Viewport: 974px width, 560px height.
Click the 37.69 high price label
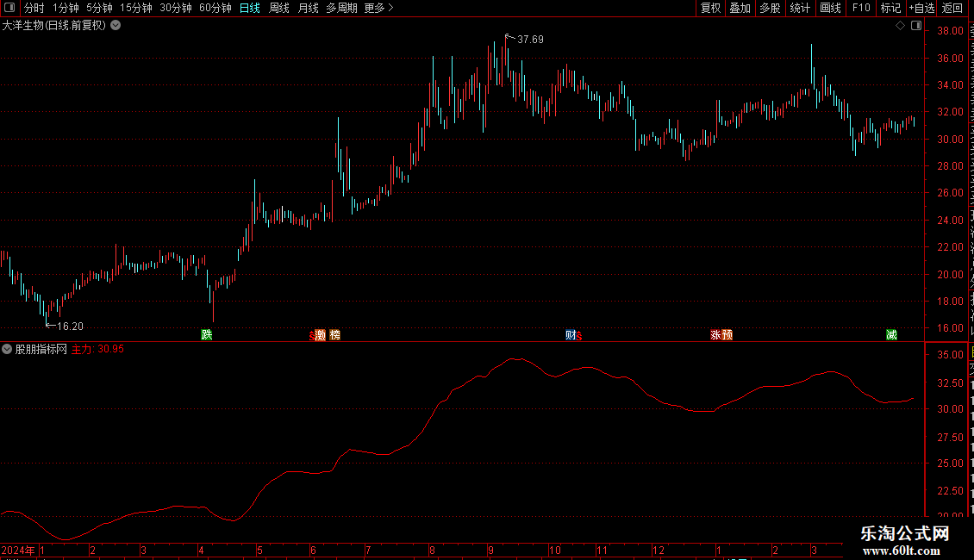click(x=530, y=39)
